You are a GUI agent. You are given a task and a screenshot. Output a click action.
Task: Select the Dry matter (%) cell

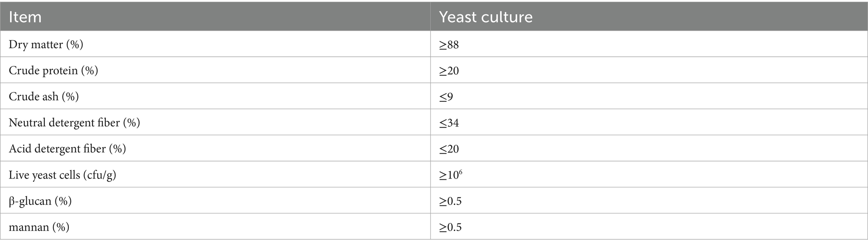point(46,44)
